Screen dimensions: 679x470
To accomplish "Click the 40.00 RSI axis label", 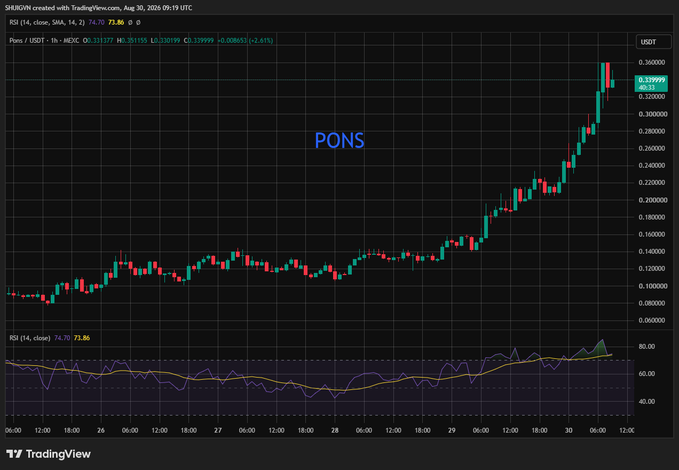I will point(647,402).
